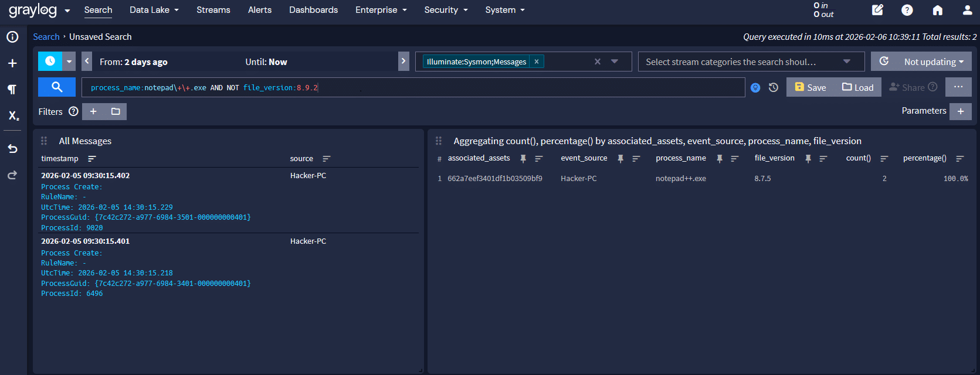Open the Dashboards menu item
Screen dimensions: 980x375
[313, 10]
